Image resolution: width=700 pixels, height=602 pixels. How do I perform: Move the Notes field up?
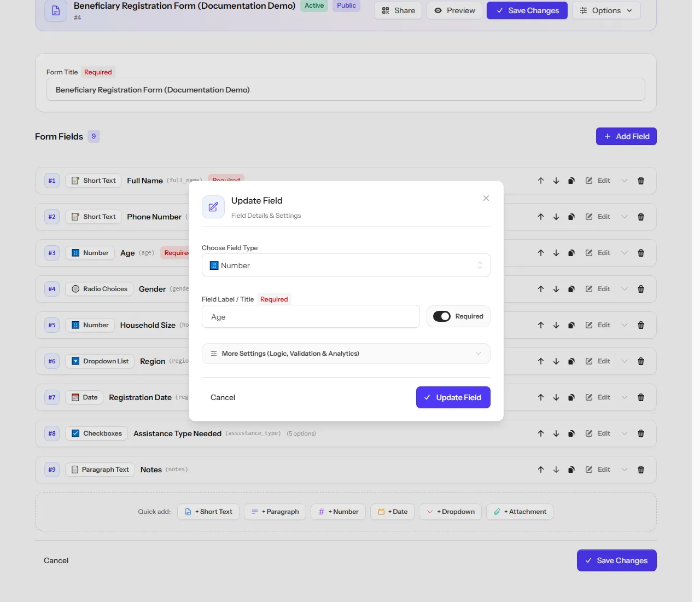541,470
